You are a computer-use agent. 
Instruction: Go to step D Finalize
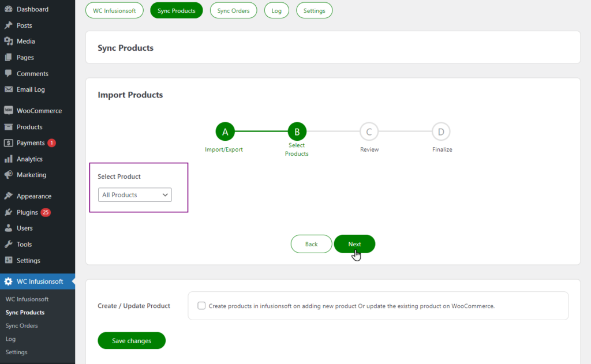(x=441, y=132)
